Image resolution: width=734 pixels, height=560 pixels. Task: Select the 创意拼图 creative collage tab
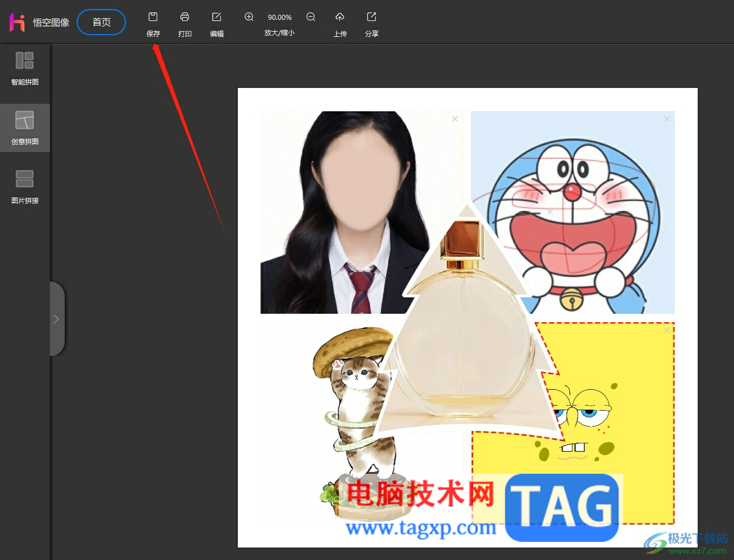click(25, 128)
